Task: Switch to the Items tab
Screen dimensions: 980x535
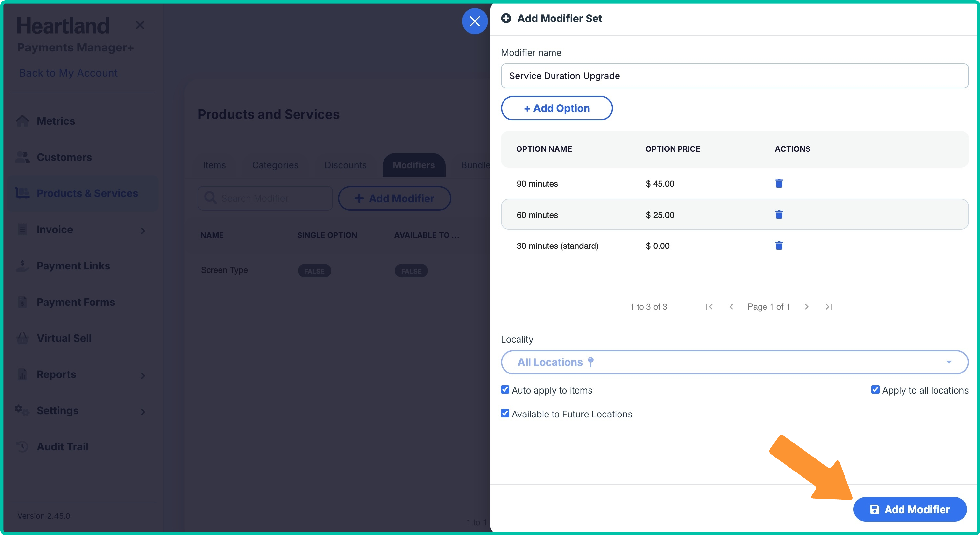Action: (214, 165)
